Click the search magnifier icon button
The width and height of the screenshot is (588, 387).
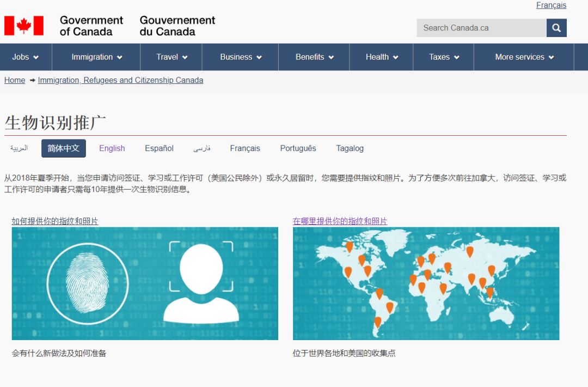[x=556, y=28]
